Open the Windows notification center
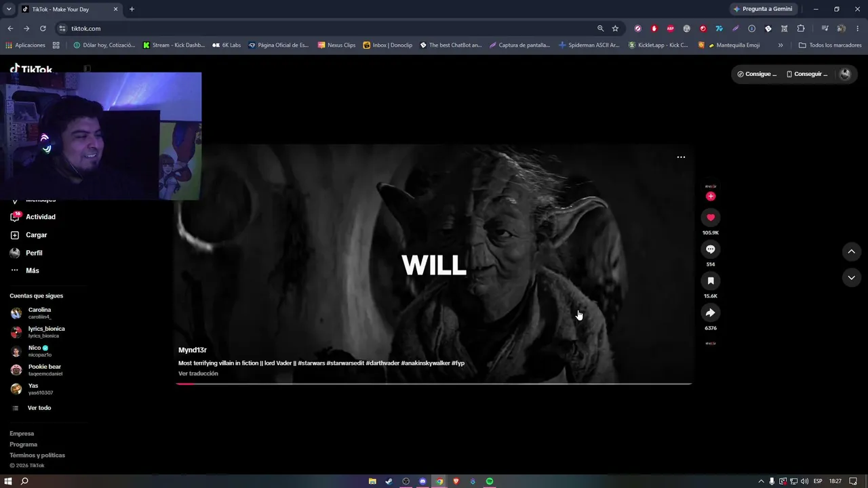 click(853, 481)
